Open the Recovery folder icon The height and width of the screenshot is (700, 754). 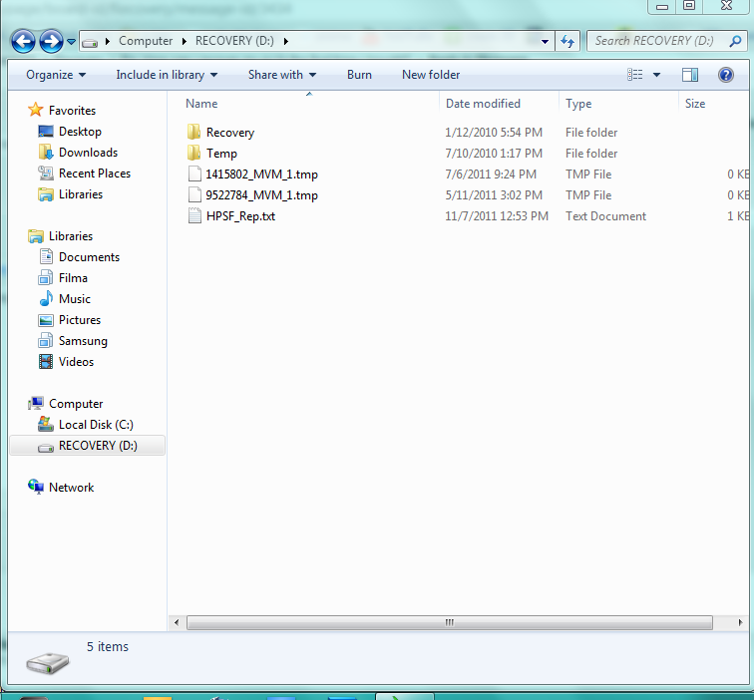point(194,133)
